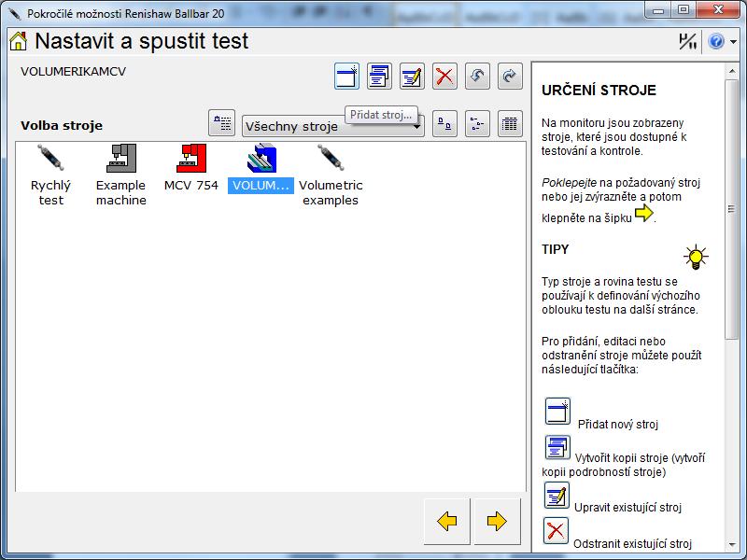The height and width of the screenshot is (560, 747).
Task: Click the Copy machine toolbar button
Action: [x=379, y=77]
